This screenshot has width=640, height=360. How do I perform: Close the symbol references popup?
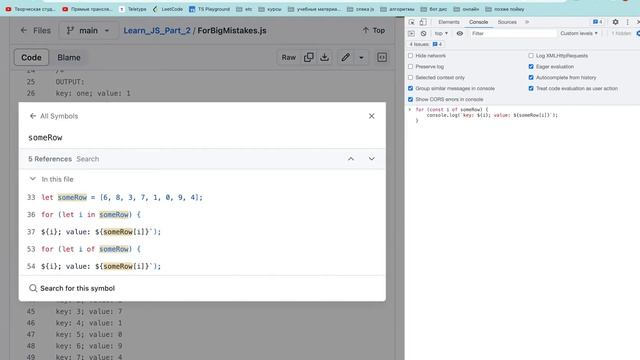(x=371, y=116)
